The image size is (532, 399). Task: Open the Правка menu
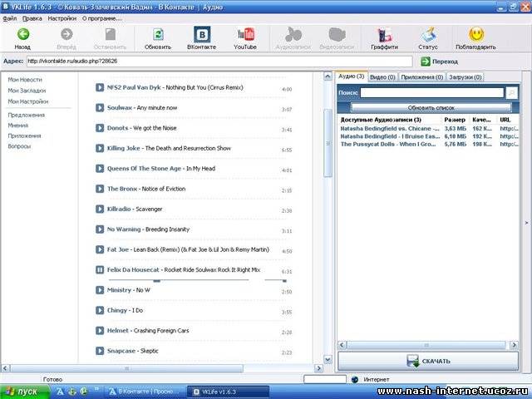click(x=32, y=18)
